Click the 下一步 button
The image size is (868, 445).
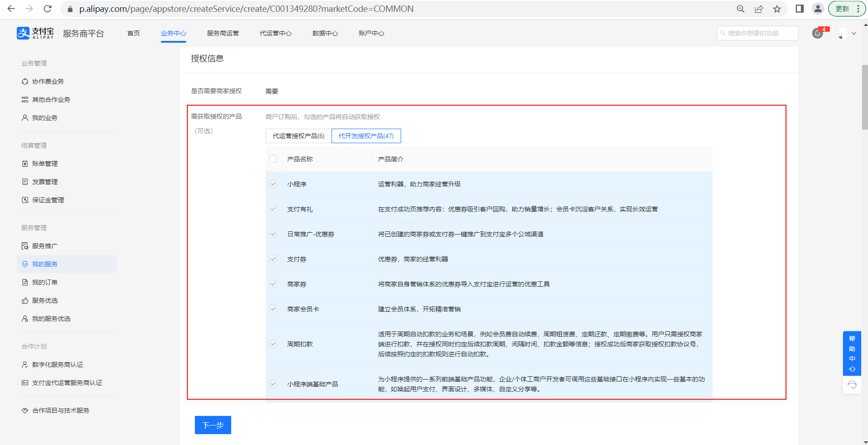tap(213, 425)
